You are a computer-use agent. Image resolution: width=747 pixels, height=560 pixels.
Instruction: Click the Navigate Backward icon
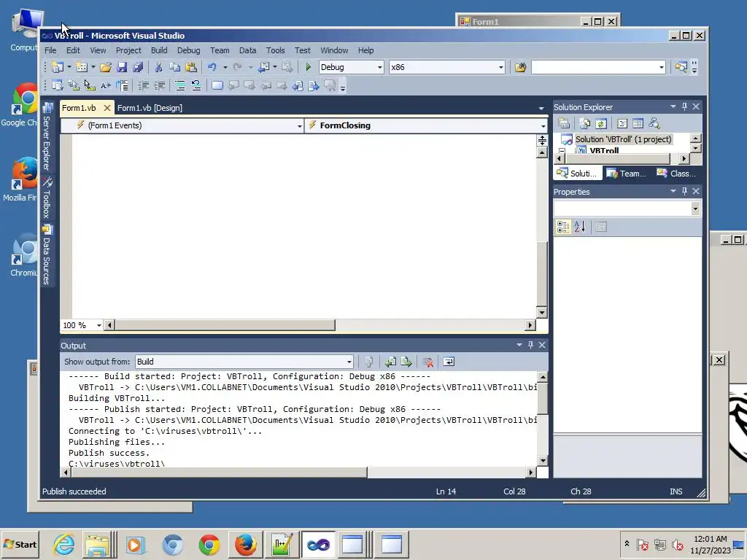pos(264,67)
